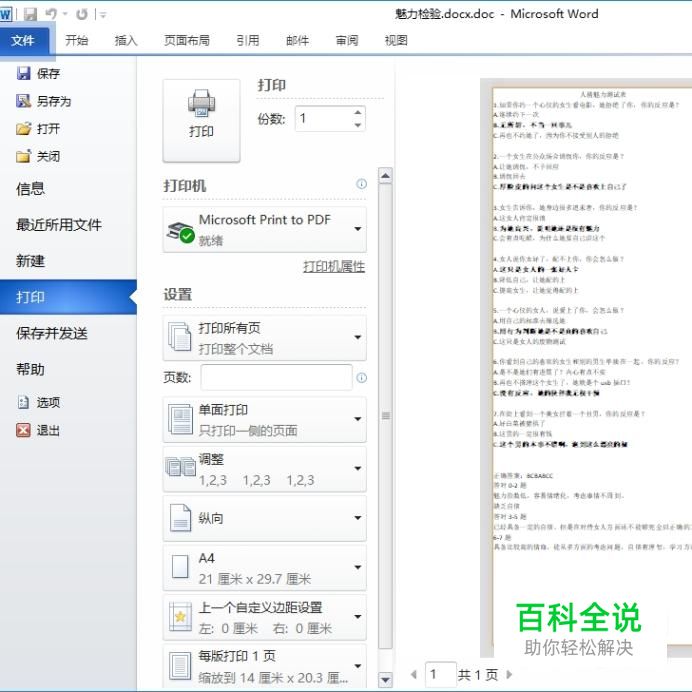The image size is (692, 692).
Task: Click the info icon next to 打印机
Action: pos(361,184)
